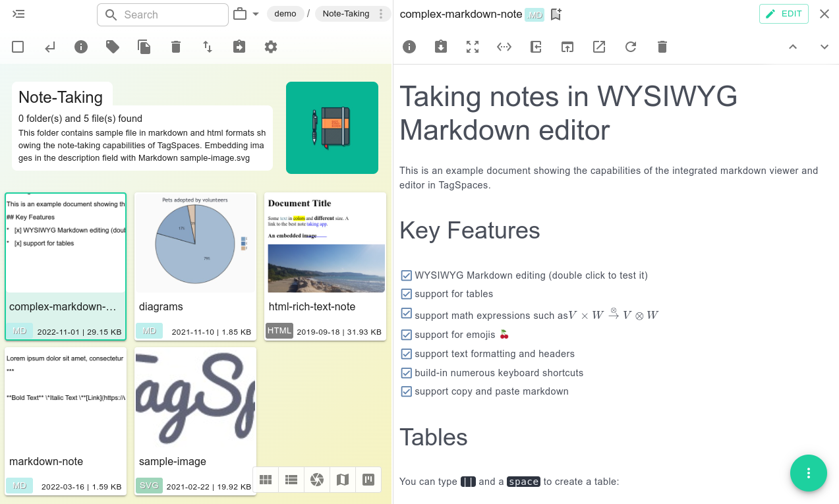Toggle the left sidebar menu icon

(x=18, y=14)
